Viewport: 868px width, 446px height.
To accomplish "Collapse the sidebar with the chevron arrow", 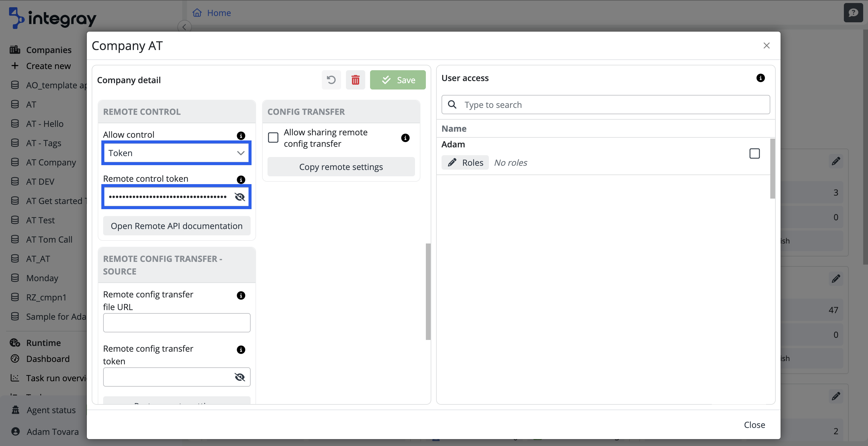I will click(184, 27).
